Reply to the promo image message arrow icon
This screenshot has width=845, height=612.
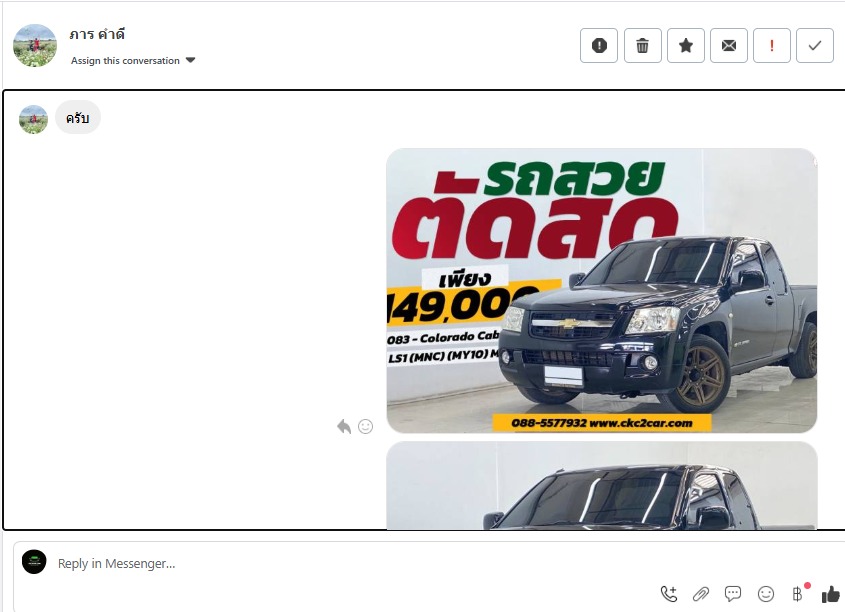click(344, 427)
